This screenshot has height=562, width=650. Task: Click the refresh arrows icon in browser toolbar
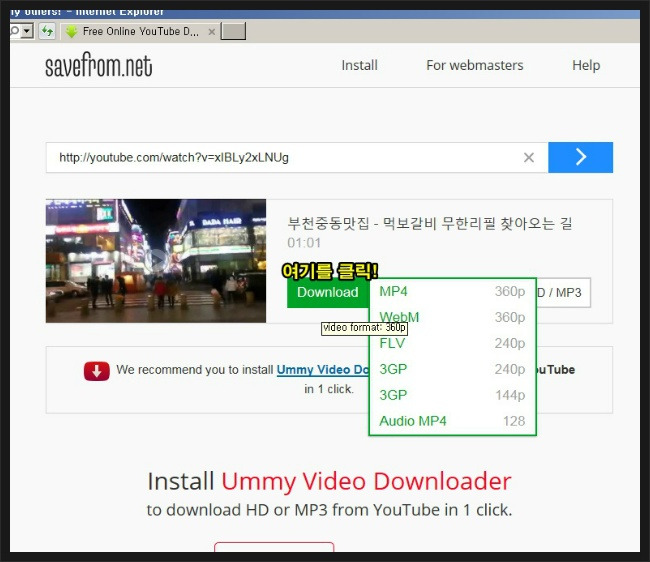click(47, 31)
